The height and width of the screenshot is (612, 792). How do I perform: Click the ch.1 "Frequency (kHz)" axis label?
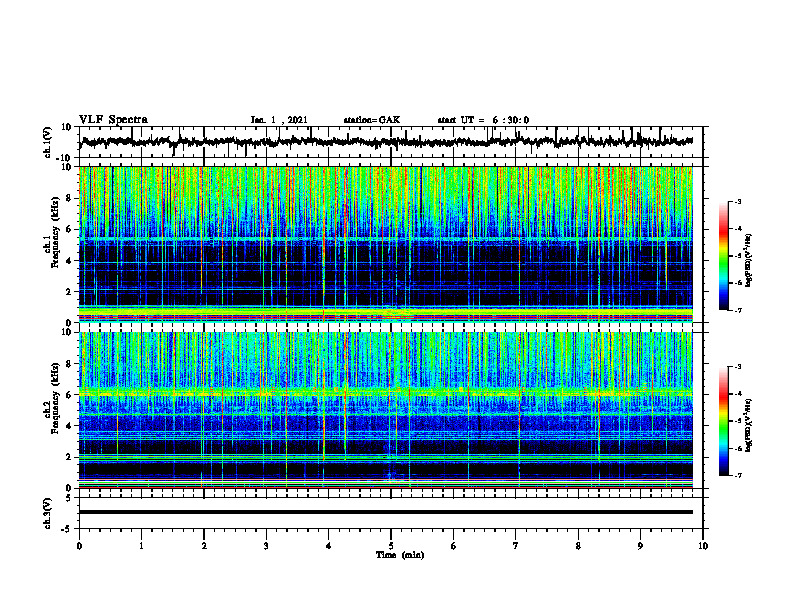54,234
